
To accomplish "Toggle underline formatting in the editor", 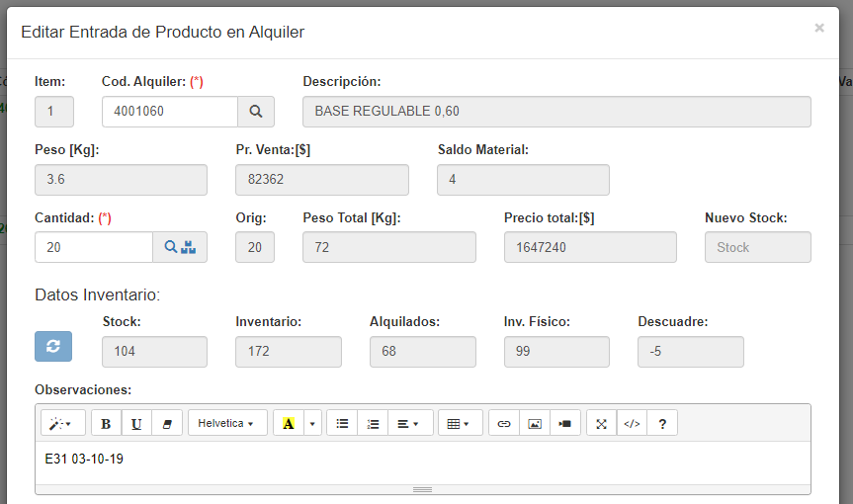I will pyautogui.click(x=136, y=423).
